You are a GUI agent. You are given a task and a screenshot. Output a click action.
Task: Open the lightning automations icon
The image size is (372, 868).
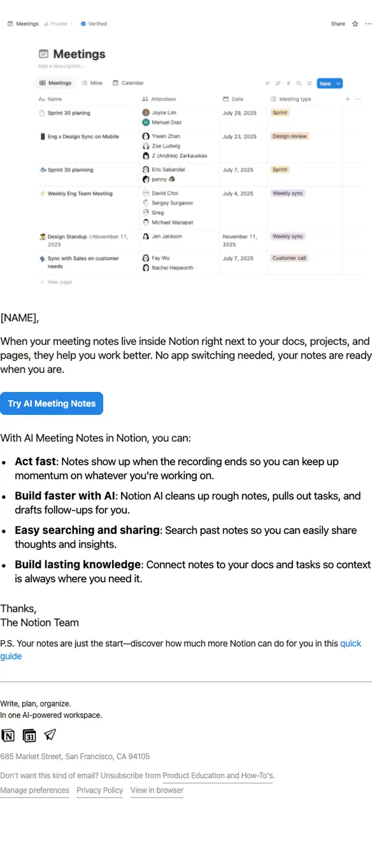point(288,84)
